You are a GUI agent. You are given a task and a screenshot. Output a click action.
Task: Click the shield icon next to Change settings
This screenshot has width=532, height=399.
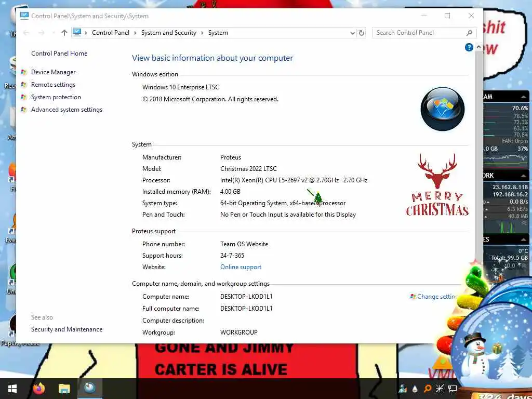[413, 297]
